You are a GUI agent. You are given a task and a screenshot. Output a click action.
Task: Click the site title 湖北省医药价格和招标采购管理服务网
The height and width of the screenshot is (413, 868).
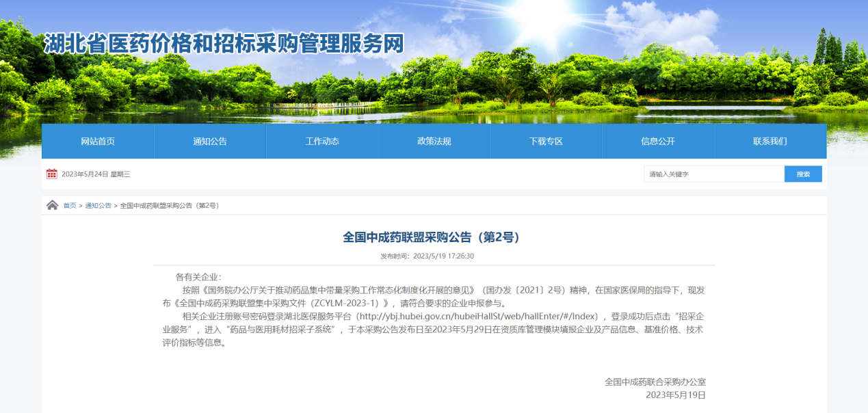click(x=224, y=44)
